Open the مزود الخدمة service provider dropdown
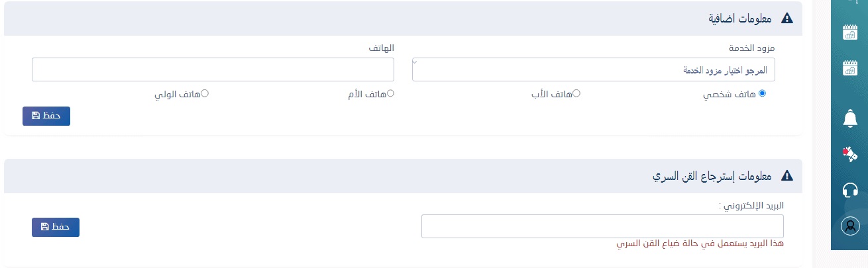This screenshot has height=268, width=868. click(x=594, y=69)
